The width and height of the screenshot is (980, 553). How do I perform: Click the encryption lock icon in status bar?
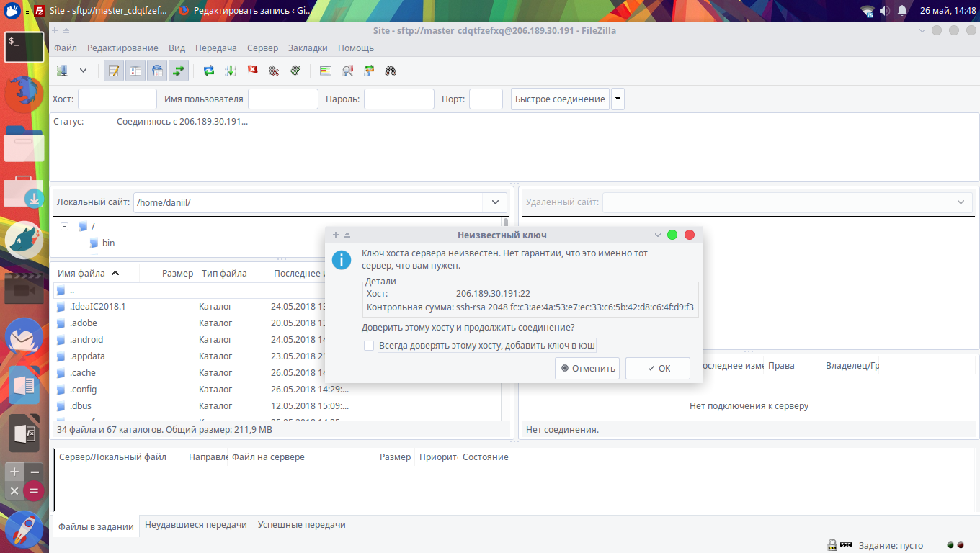pos(832,545)
